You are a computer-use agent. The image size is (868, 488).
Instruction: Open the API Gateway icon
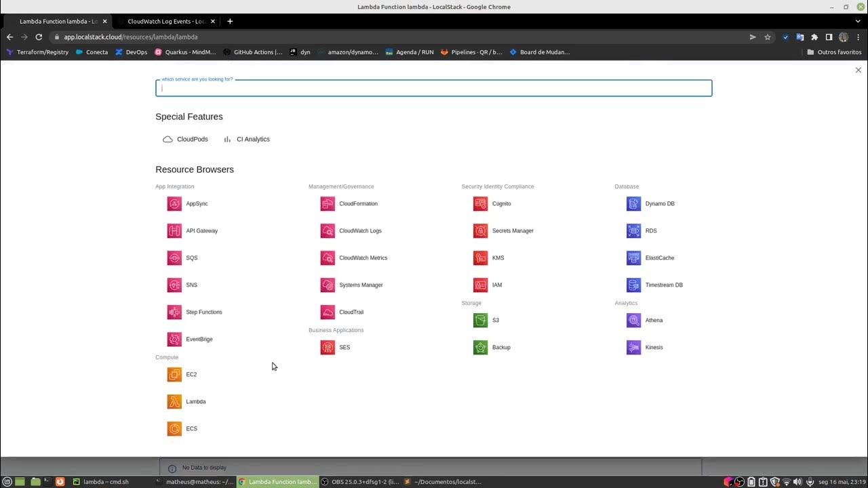pos(174,230)
